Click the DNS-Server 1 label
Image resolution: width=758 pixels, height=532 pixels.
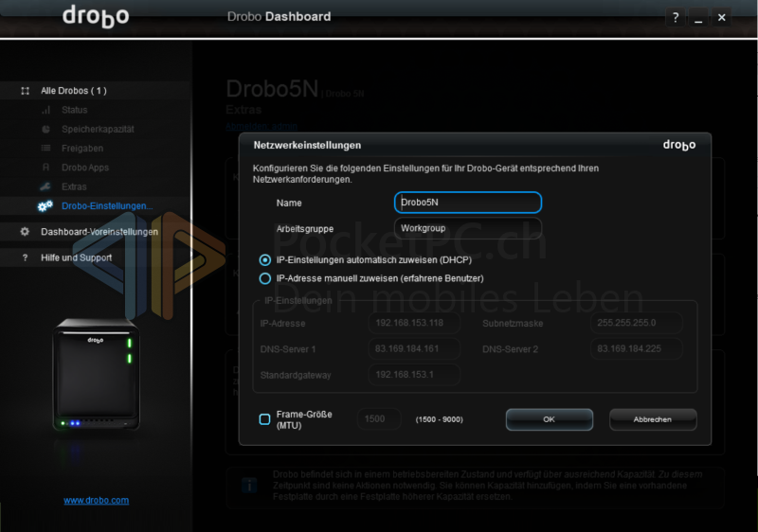(288, 349)
